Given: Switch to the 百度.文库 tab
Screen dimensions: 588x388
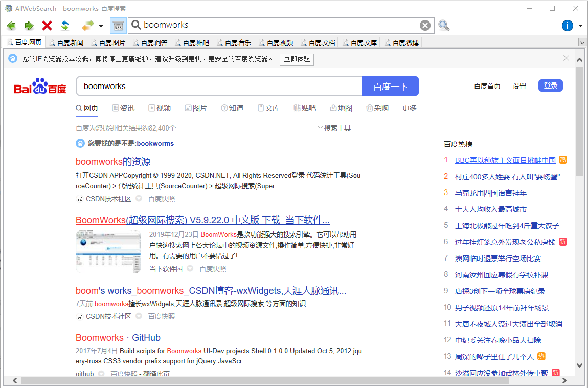Looking at the screenshot, I should (360, 43).
